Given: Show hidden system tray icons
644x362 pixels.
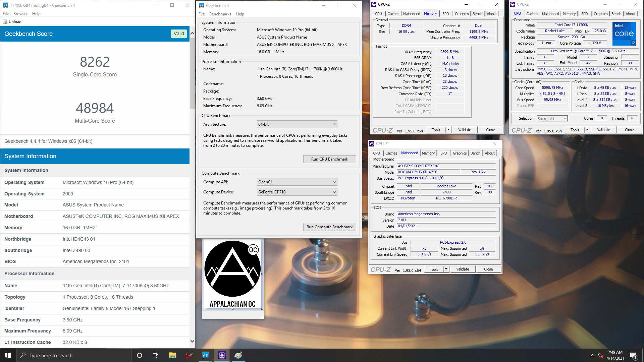Looking at the screenshot, I should (592, 355).
